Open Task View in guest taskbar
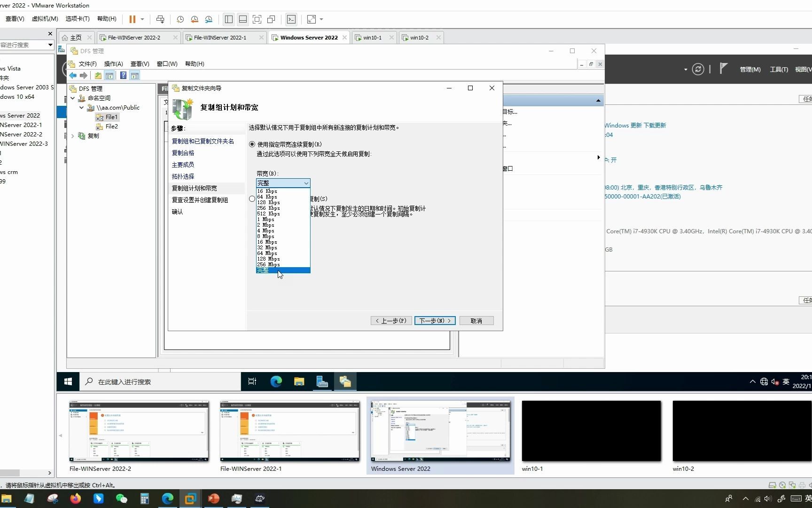This screenshot has width=812, height=508. pyautogui.click(x=252, y=381)
